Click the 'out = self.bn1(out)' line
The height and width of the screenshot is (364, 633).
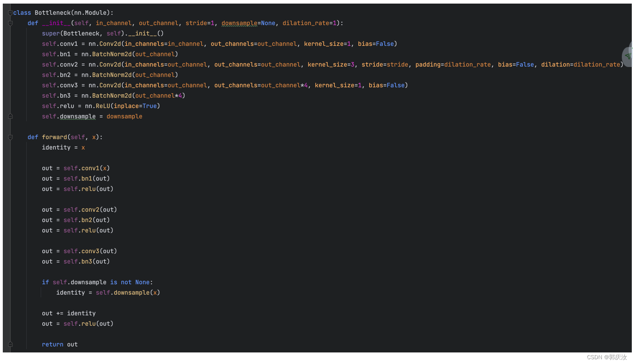76,179
